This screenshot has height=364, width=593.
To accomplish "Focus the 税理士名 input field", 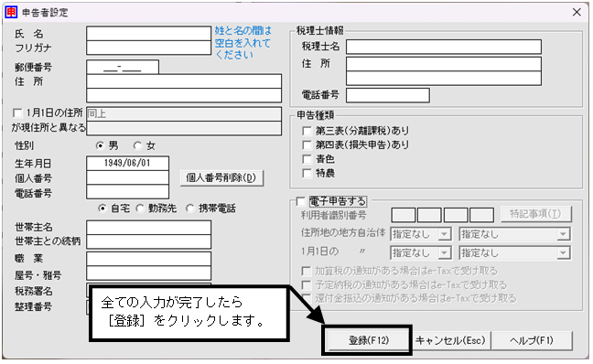I will (444, 47).
